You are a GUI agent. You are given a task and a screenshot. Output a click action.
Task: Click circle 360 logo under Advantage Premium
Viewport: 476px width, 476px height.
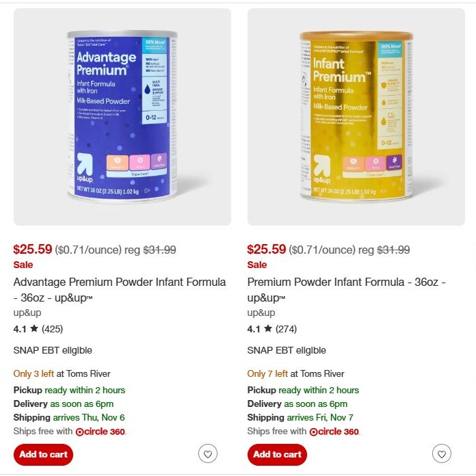(x=101, y=432)
